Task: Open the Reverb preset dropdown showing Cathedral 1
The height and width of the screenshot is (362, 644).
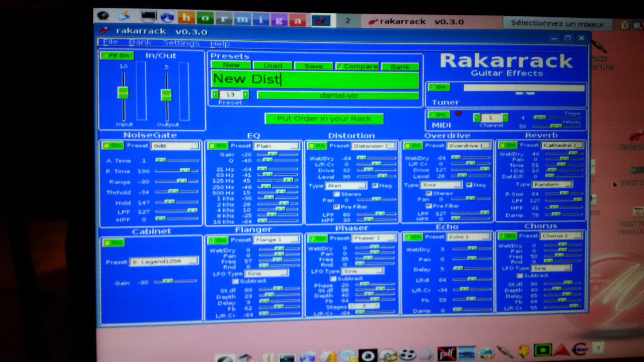Action: 563,145
